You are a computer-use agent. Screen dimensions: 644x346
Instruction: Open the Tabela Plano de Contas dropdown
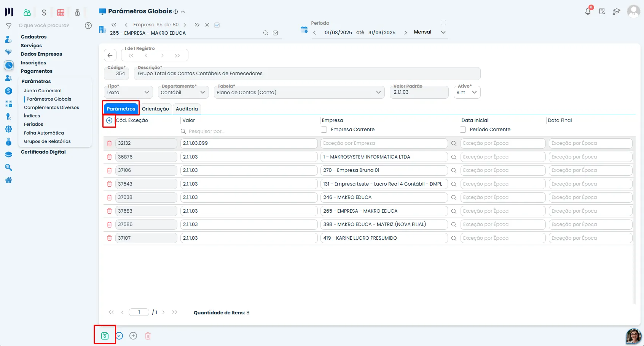[299, 92]
